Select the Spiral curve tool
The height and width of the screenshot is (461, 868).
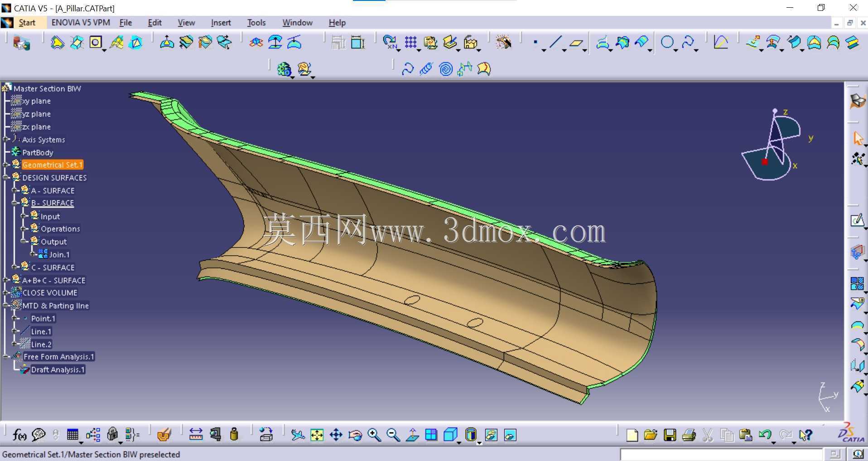[x=446, y=69]
